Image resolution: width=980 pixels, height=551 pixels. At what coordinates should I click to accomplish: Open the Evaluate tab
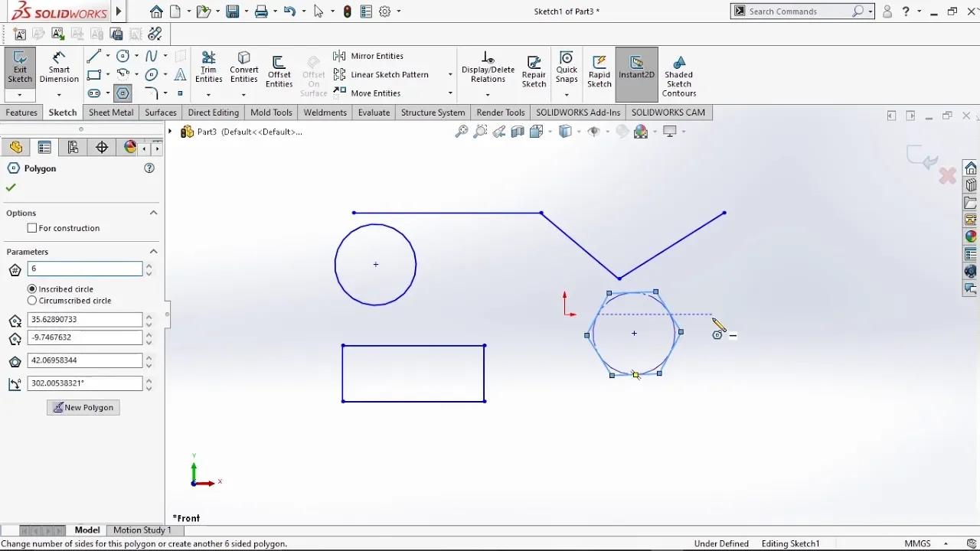[x=374, y=112]
